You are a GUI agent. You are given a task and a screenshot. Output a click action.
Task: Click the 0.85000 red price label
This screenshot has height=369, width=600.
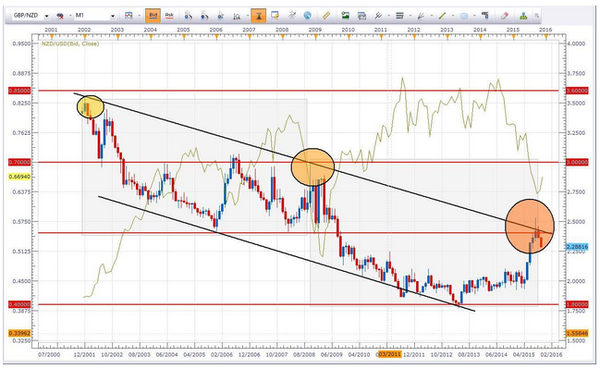[19, 91]
